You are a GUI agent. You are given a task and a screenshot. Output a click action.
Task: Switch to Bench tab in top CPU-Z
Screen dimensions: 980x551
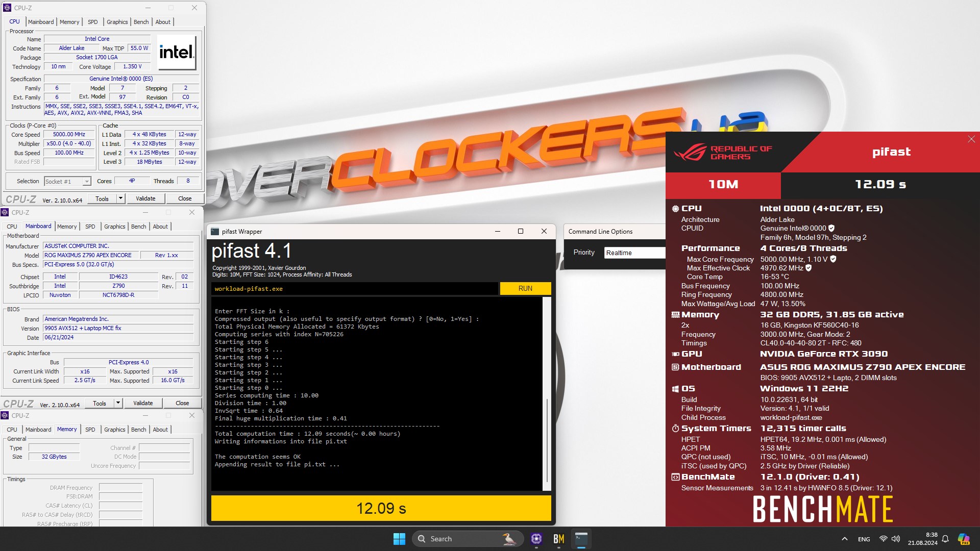[x=141, y=22]
